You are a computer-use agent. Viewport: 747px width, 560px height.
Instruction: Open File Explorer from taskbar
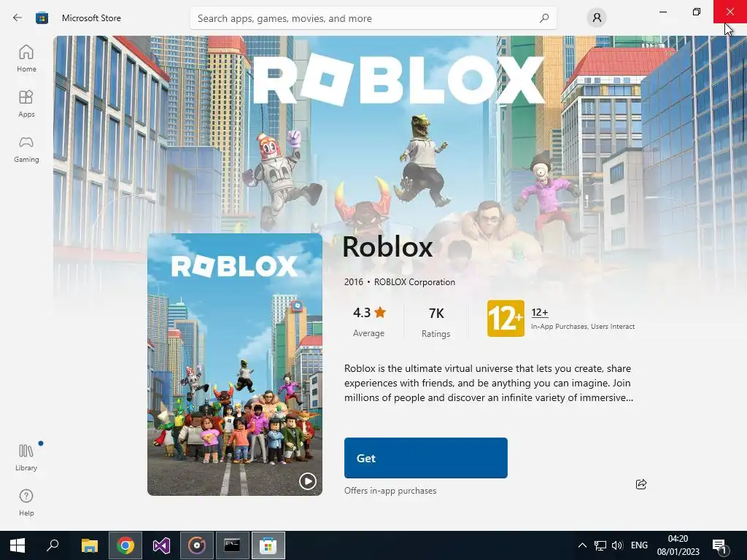click(x=90, y=545)
